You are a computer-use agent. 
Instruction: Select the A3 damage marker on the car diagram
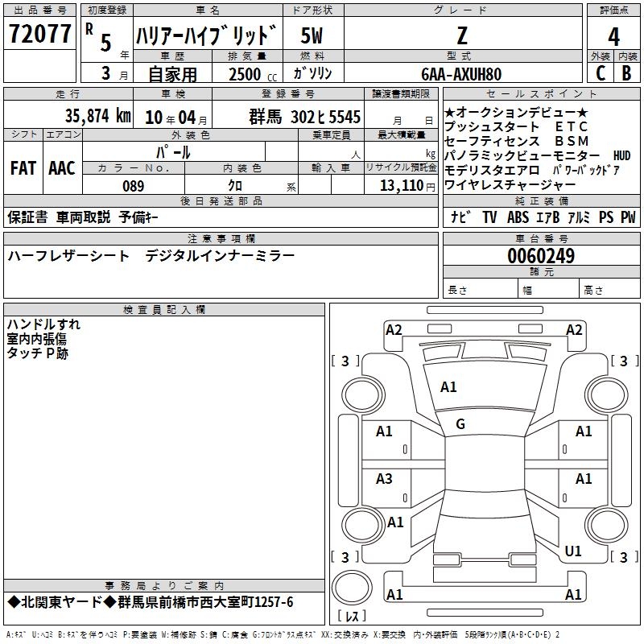coord(384,479)
